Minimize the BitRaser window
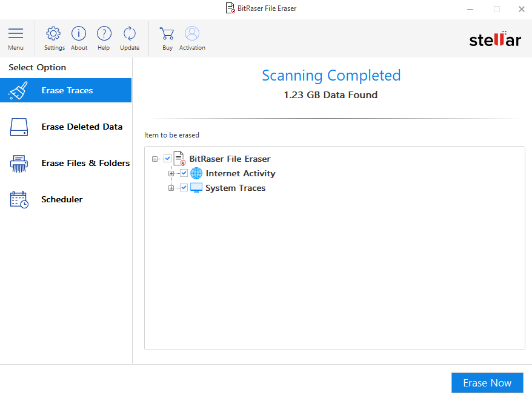Viewport: 532px width, 401px height. (x=470, y=9)
